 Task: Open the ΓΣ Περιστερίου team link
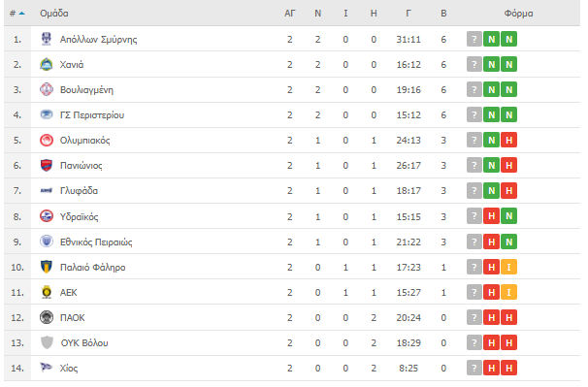click(92, 115)
